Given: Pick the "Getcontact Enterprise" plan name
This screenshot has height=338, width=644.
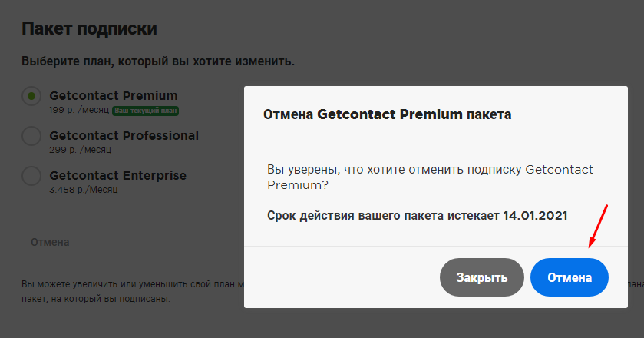Looking at the screenshot, I should coord(117,175).
